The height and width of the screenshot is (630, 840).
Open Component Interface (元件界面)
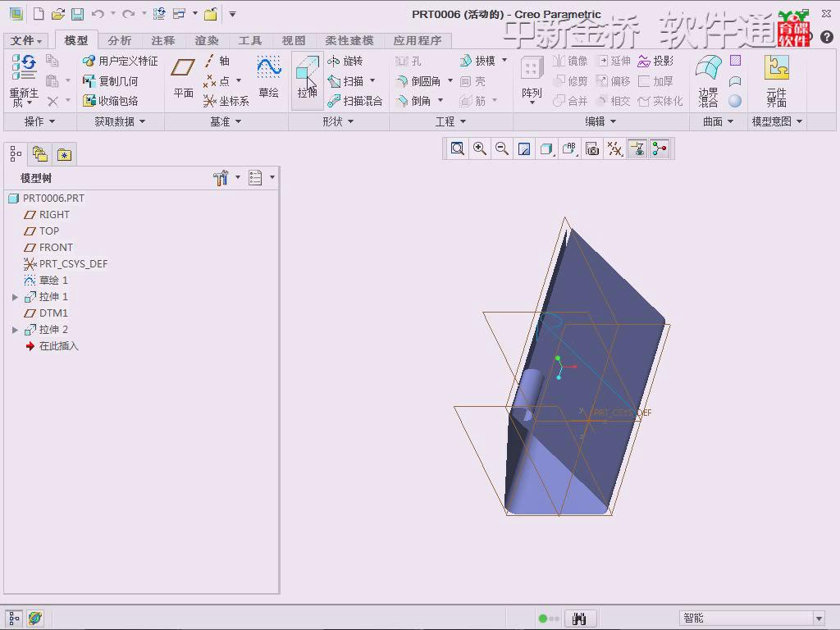776,80
